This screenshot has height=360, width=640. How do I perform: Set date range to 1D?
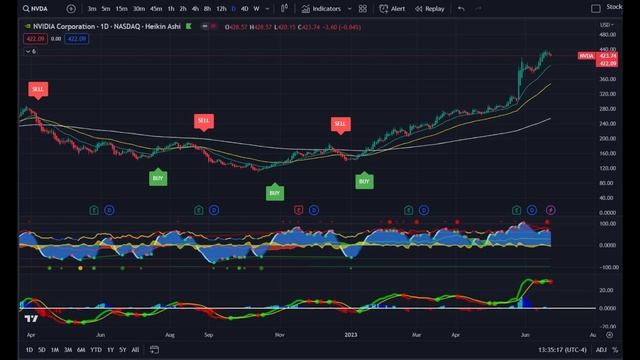point(29,350)
